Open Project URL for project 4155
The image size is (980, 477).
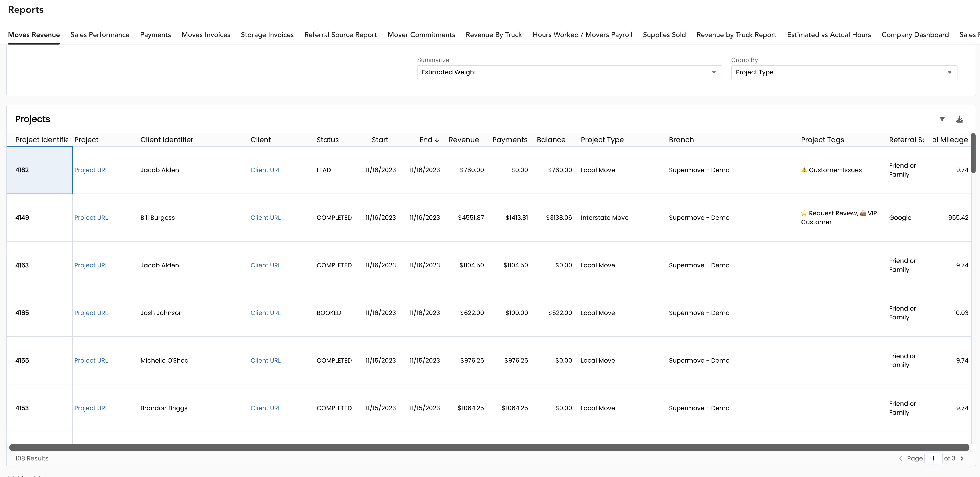[x=91, y=361]
